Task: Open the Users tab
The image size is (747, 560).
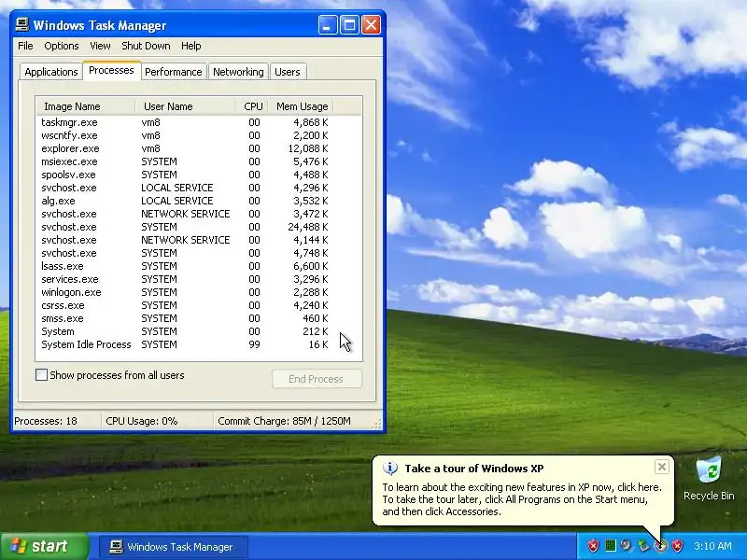Action: coord(288,72)
